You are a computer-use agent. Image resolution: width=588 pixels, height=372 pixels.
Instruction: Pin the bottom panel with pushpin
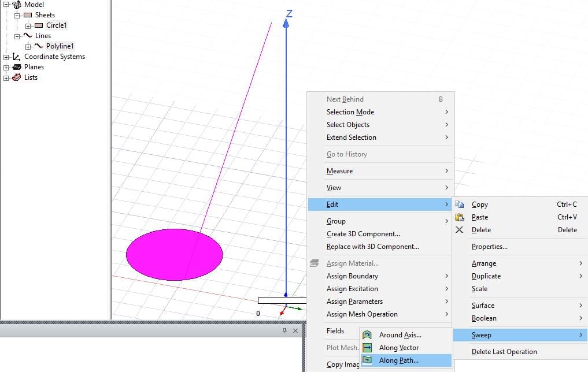pos(284,330)
